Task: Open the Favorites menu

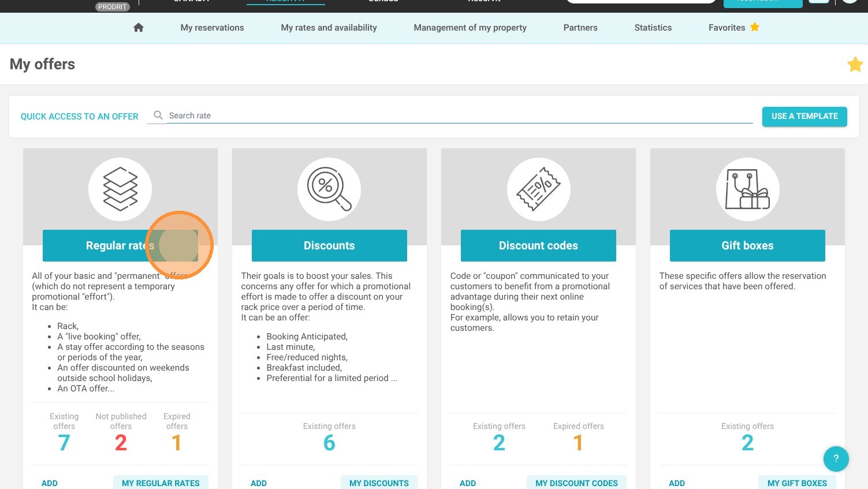Action: pyautogui.click(x=727, y=28)
